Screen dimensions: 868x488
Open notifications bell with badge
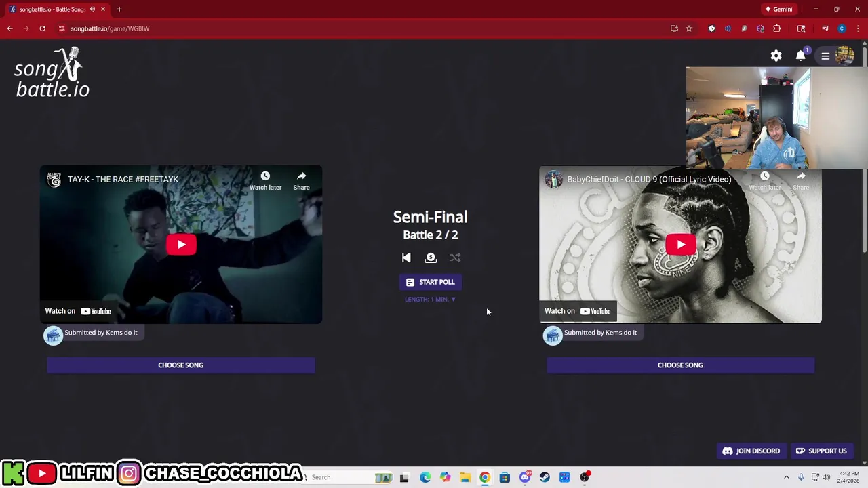(x=801, y=55)
